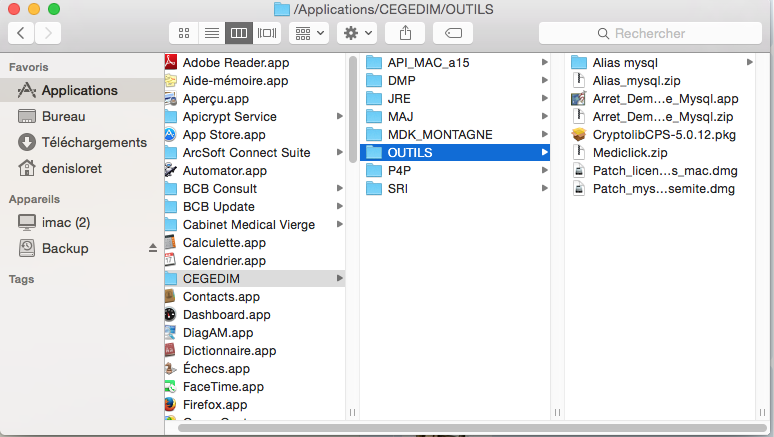Click the Applications column vertical scrollbar
This screenshot has width=774, height=437.
pos(352,109)
